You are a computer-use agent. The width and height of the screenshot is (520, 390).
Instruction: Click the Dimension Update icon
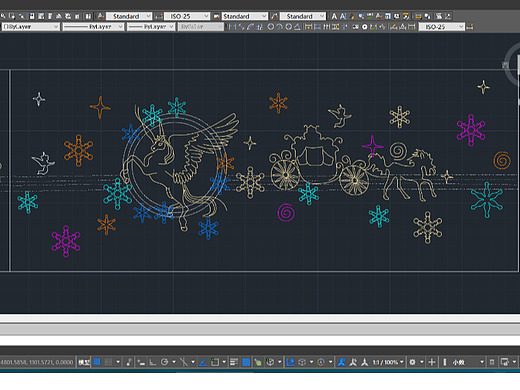click(x=412, y=27)
